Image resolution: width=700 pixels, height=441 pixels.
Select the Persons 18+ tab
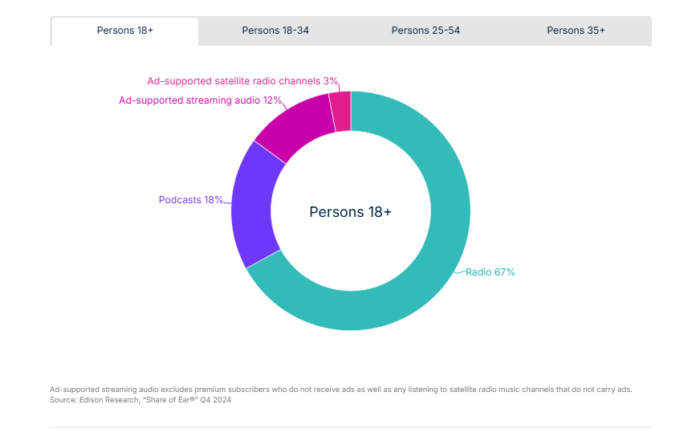pyautogui.click(x=125, y=31)
